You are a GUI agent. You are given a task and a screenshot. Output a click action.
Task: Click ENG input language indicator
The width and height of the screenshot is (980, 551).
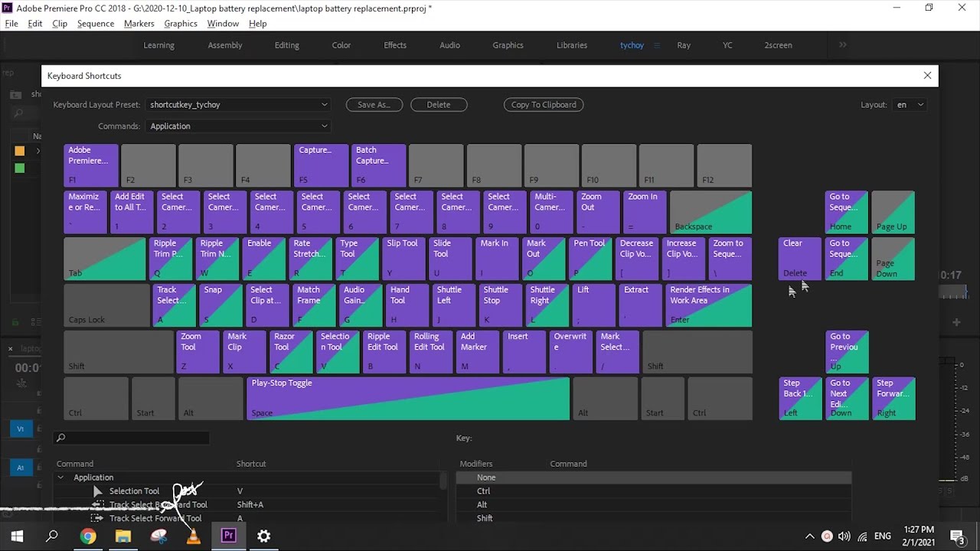tap(882, 536)
